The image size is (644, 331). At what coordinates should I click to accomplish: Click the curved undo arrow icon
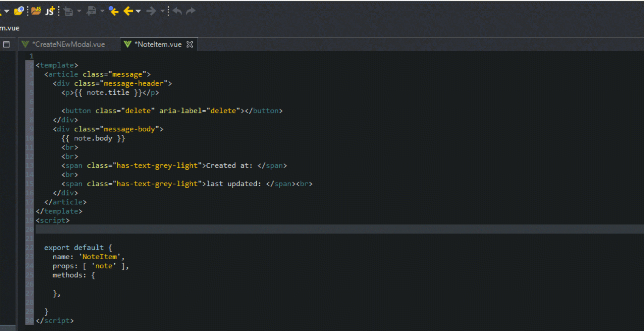pyautogui.click(x=177, y=11)
